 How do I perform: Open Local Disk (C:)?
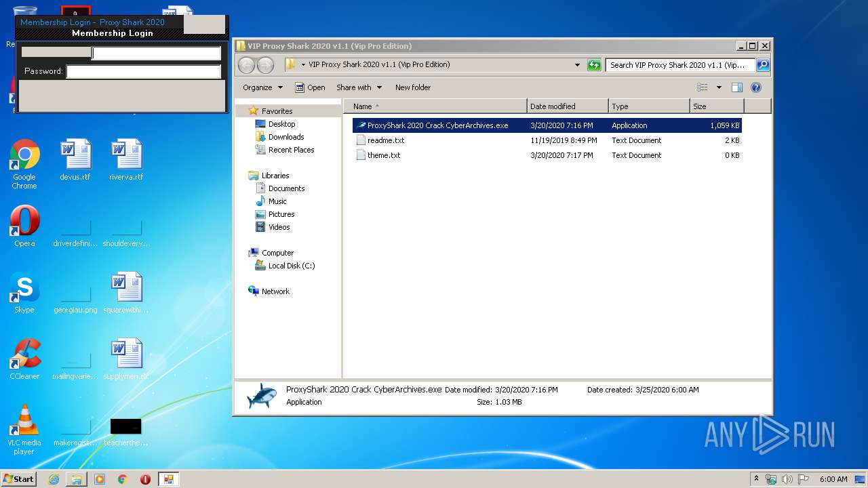(292, 266)
